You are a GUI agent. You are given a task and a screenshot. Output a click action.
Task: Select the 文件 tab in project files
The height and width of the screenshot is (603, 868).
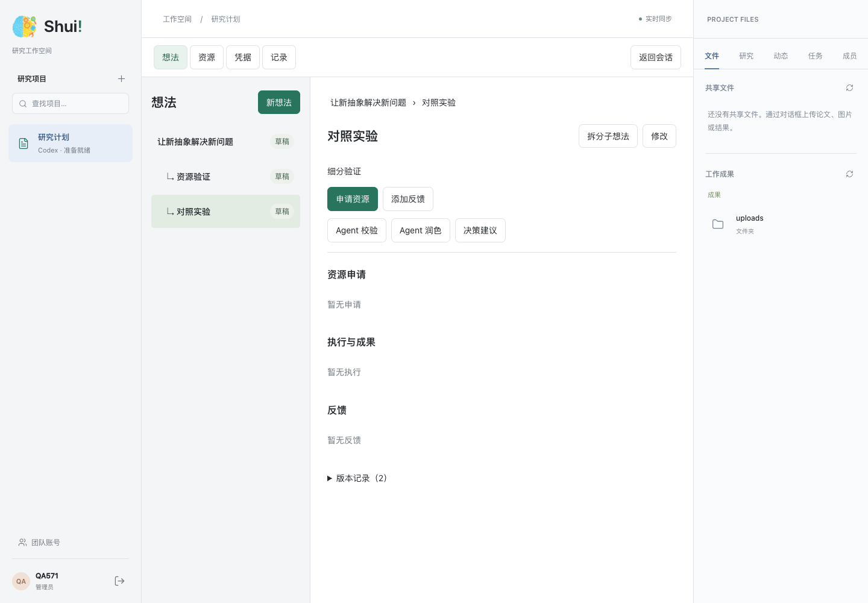click(x=712, y=56)
